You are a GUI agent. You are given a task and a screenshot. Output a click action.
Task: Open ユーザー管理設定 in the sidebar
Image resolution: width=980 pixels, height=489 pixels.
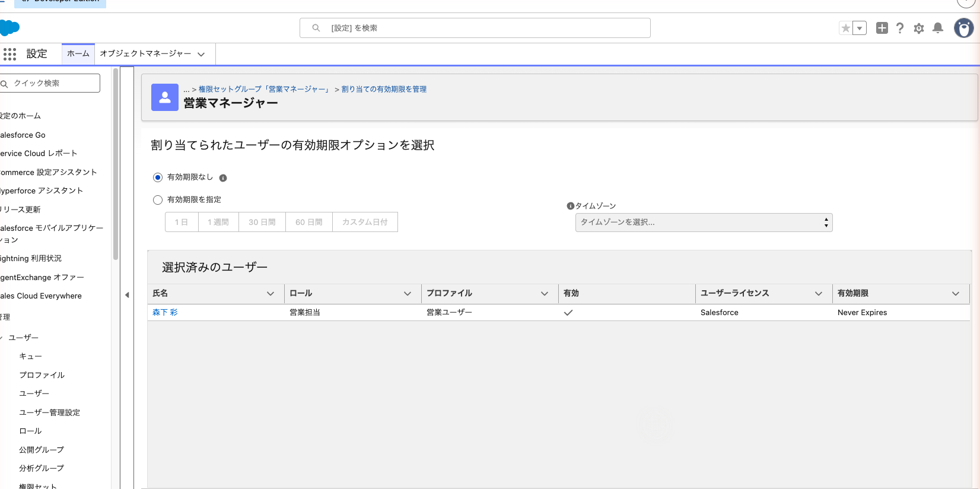point(49,412)
